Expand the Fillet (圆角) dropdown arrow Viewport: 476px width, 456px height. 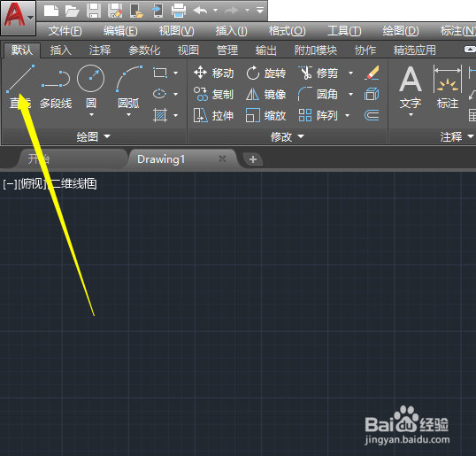(x=350, y=94)
